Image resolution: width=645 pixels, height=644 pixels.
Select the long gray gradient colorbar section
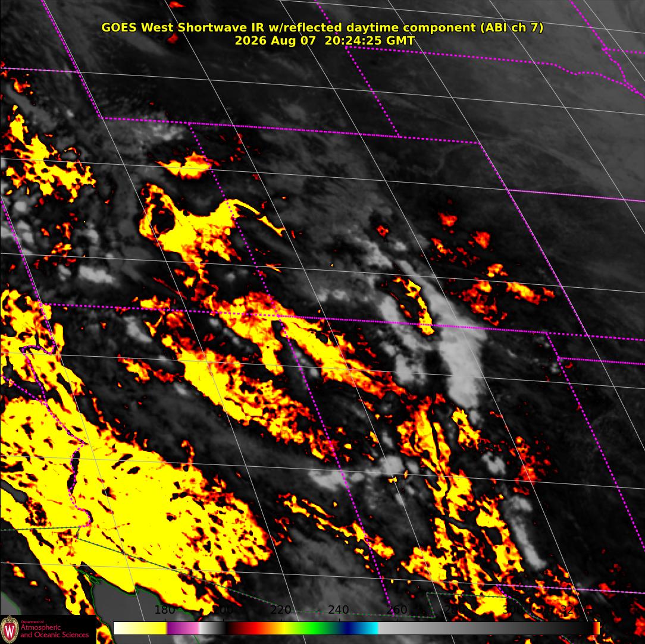[x=486, y=628]
